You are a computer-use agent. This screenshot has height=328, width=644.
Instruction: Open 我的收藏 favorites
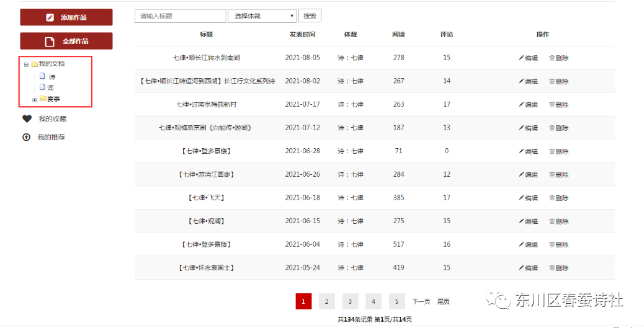53,118
